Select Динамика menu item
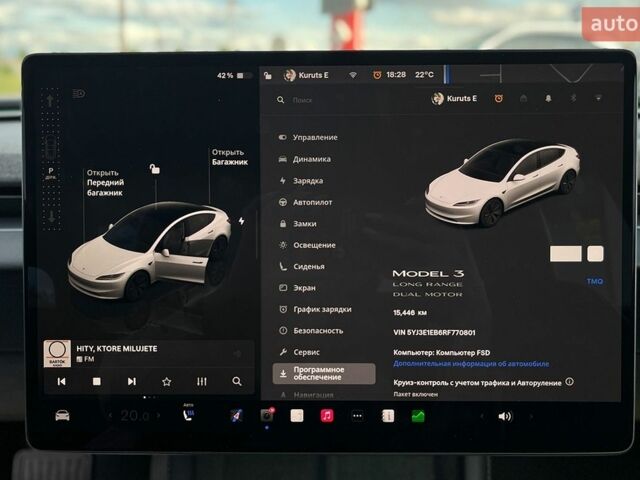The height and width of the screenshot is (480, 640). (x=304, y=159)
